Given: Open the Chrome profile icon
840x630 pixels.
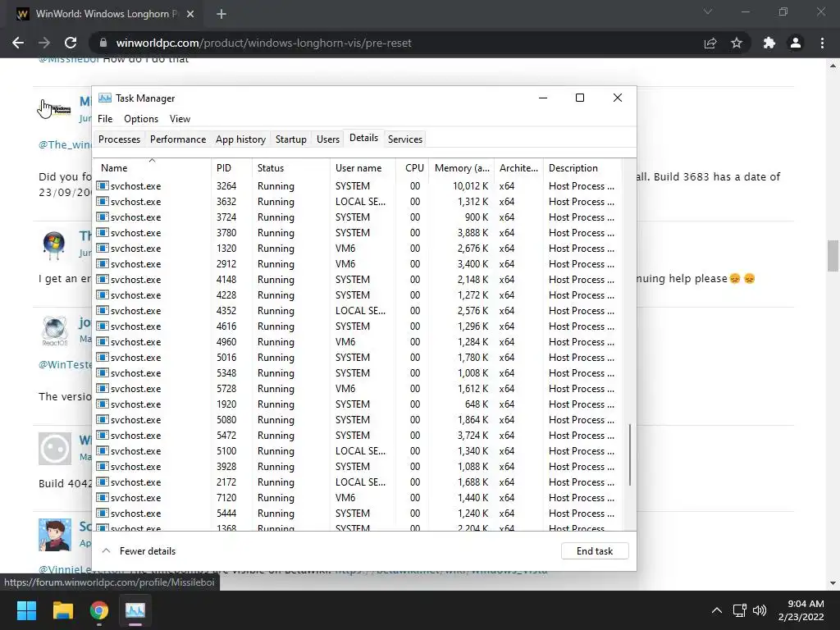Looking at the screenshot, I should click(796, 43).
